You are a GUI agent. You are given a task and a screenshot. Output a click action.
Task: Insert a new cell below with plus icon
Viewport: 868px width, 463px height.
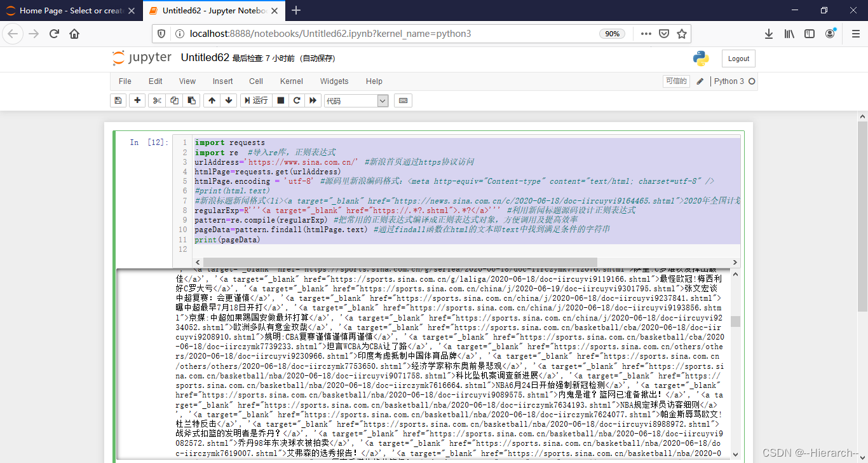137,100
